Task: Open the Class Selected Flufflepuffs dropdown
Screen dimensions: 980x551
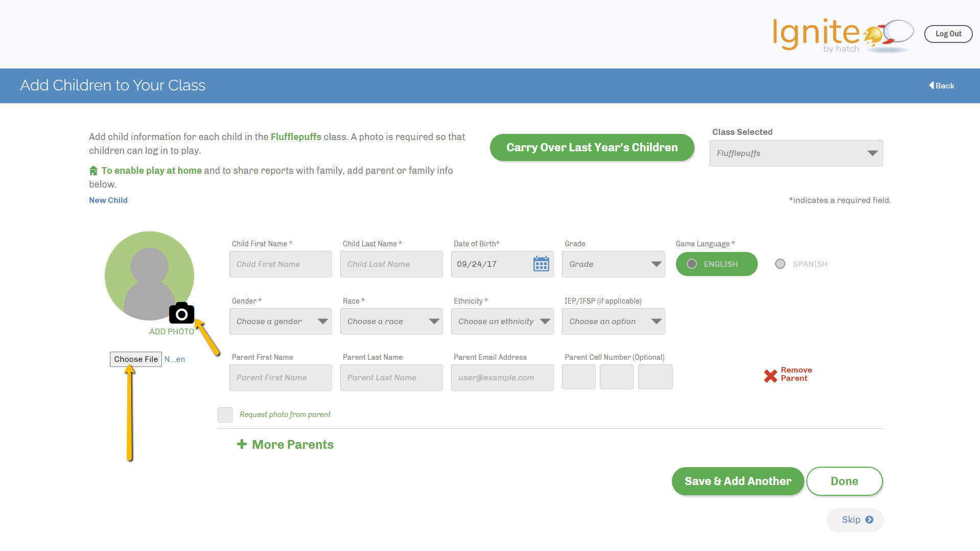Action: point(796,153)
